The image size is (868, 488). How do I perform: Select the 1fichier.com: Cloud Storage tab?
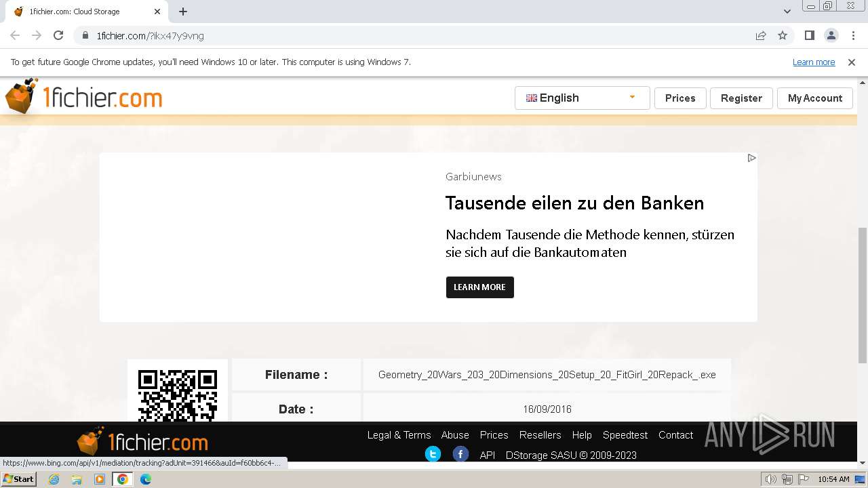click(87, 12)
